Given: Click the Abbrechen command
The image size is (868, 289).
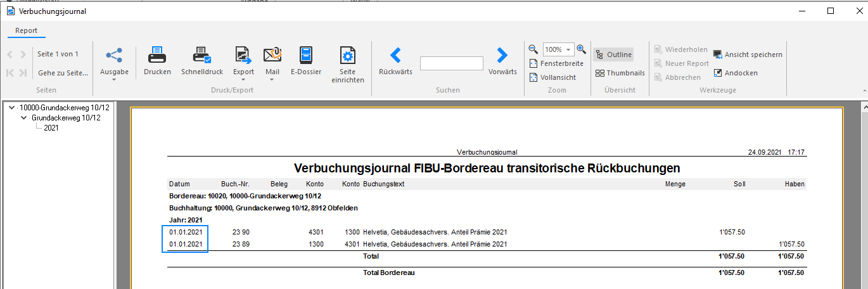Looking at the screenshot, I should coord(677,77).
